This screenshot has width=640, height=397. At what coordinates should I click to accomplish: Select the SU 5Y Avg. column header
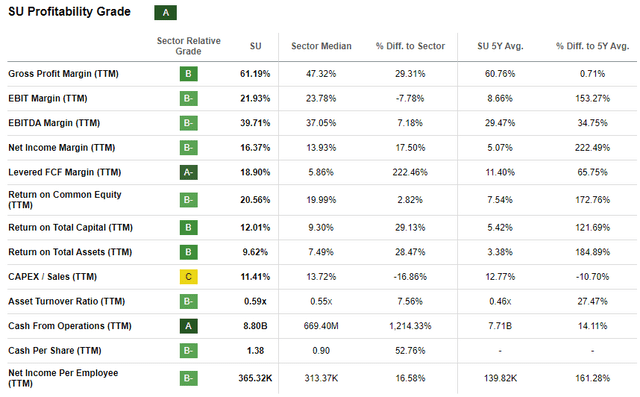pyautogui.click(x=500, y=46)
